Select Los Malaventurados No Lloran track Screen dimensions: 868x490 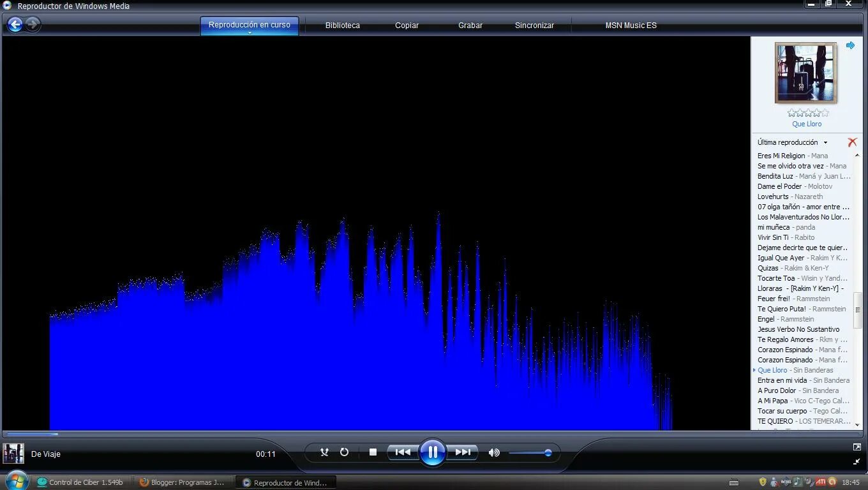(x=804, y=217)
